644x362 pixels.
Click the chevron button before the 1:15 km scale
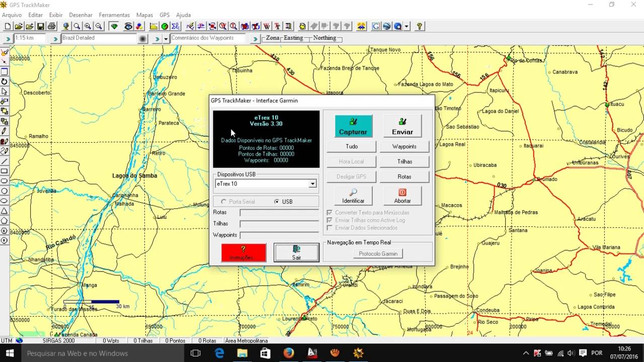tap(8, 38)
